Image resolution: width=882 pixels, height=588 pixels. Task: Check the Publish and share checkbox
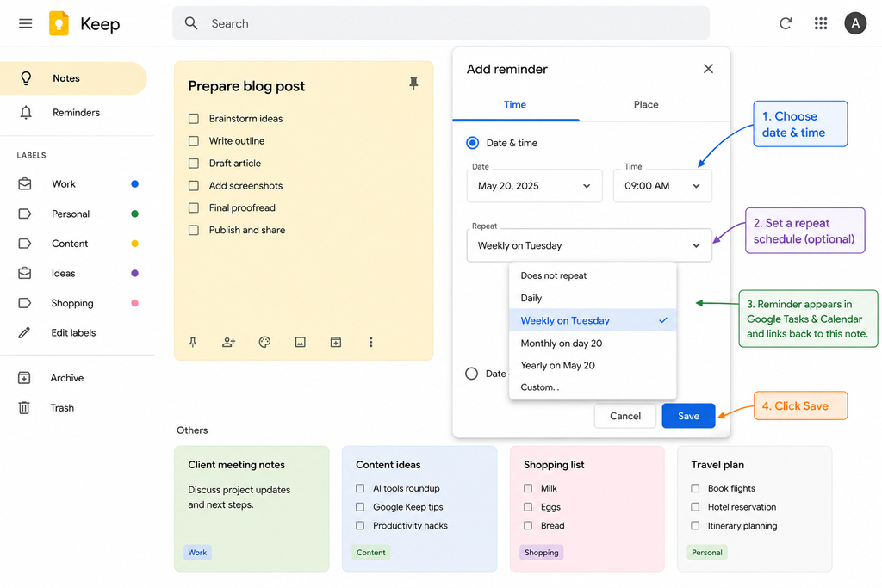[x=194, y=230]
